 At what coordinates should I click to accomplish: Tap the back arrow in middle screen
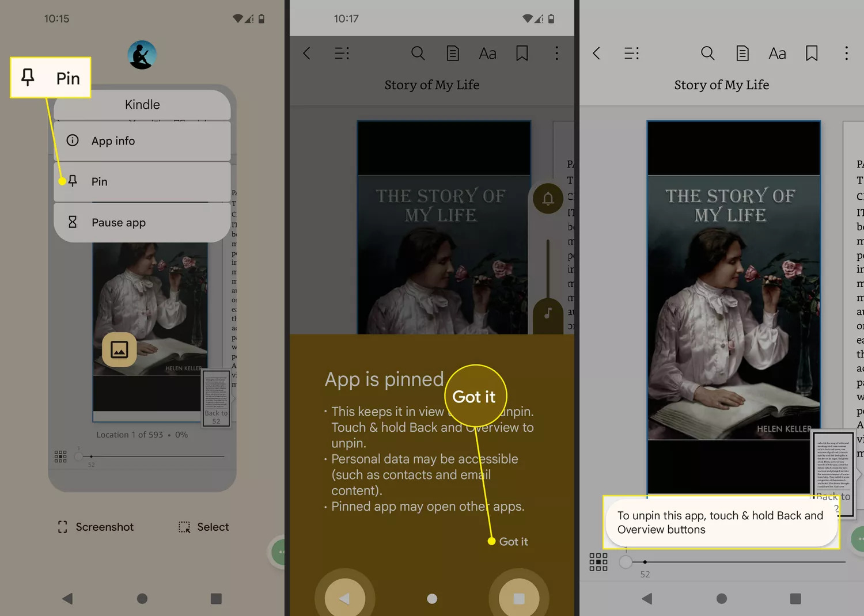pos(307,54)
